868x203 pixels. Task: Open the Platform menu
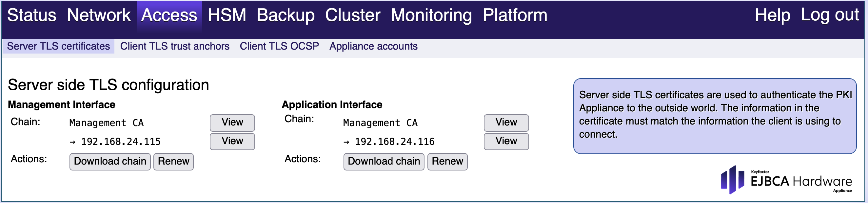[515, 15]
